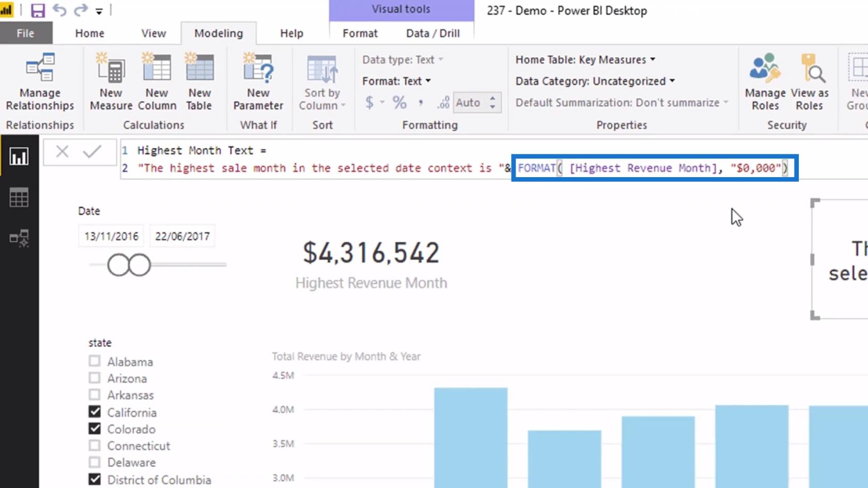Open Manage Relationships

tap(40, 83)
